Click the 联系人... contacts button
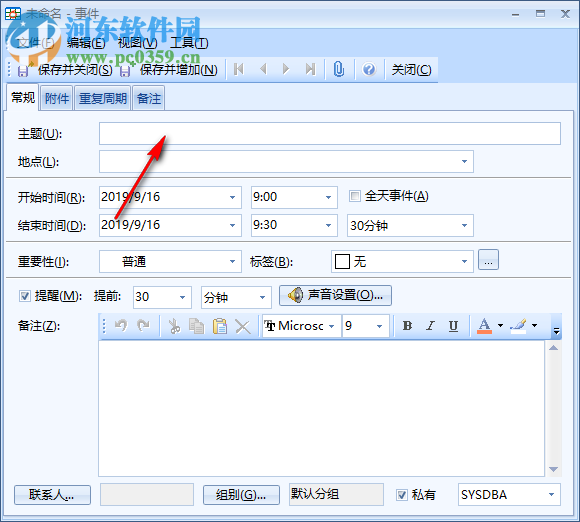 click(x=52, y=495)
